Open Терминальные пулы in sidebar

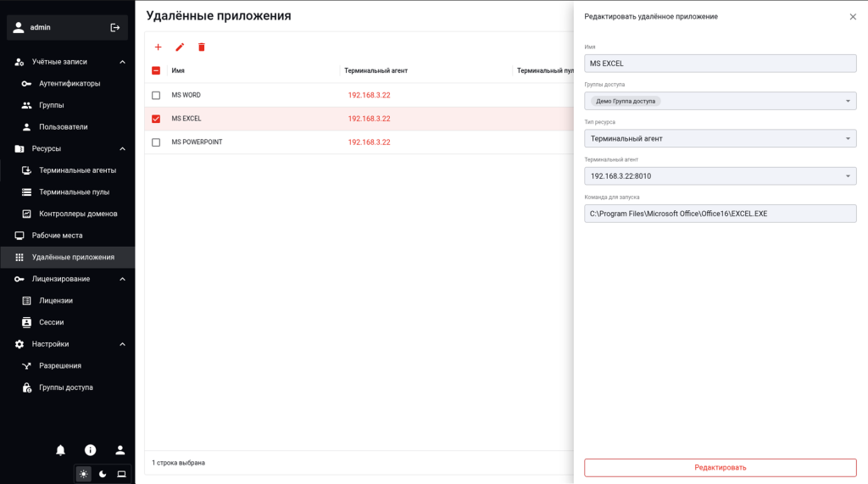tap(74, 192)
